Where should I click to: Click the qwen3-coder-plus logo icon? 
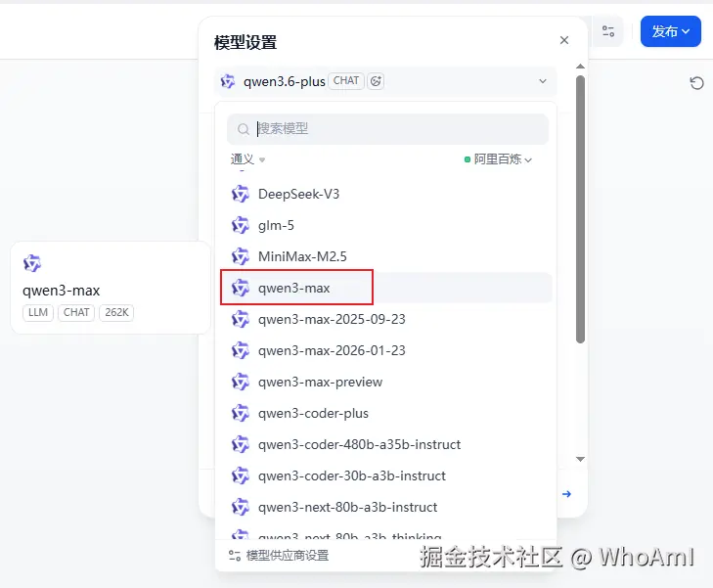pyautogui.click(x=240, y=414)
